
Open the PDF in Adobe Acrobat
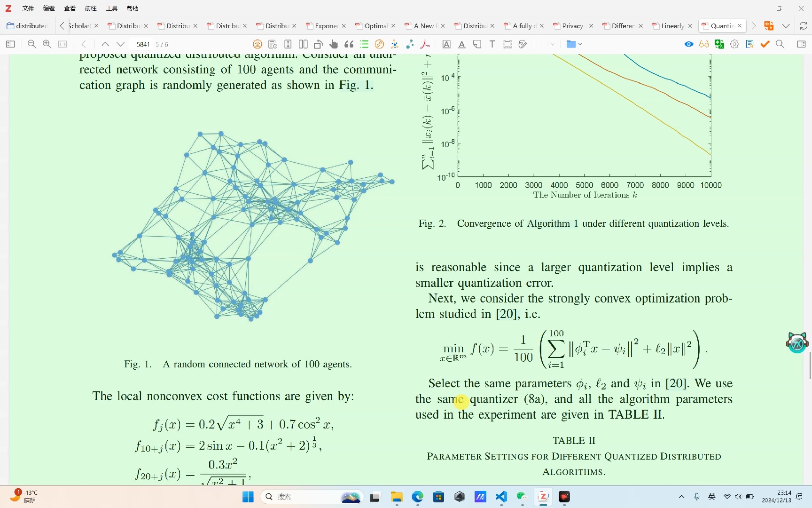pyautogui.click(x=424, y=44)
